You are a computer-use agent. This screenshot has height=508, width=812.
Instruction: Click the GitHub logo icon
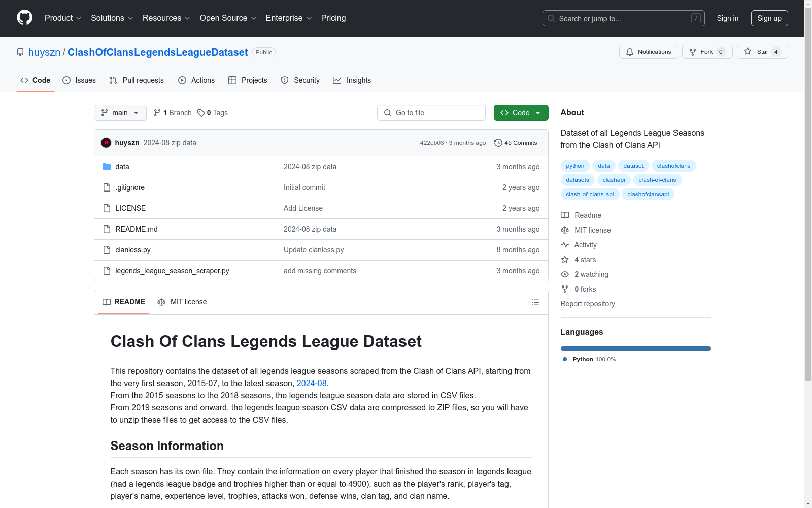click(x=24, y=18)
